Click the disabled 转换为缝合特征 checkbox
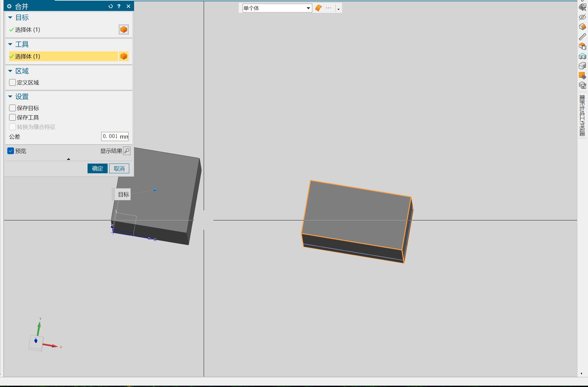 [12, 127]
